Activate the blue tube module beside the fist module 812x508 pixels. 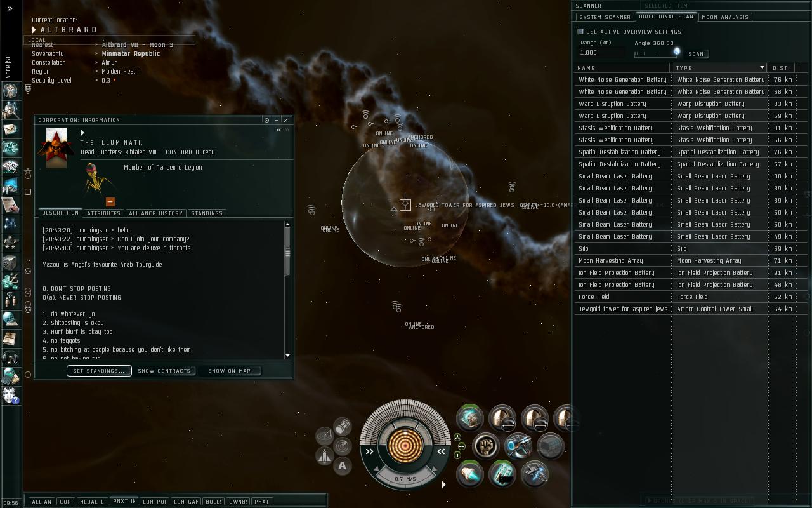(x=518, y=446)
